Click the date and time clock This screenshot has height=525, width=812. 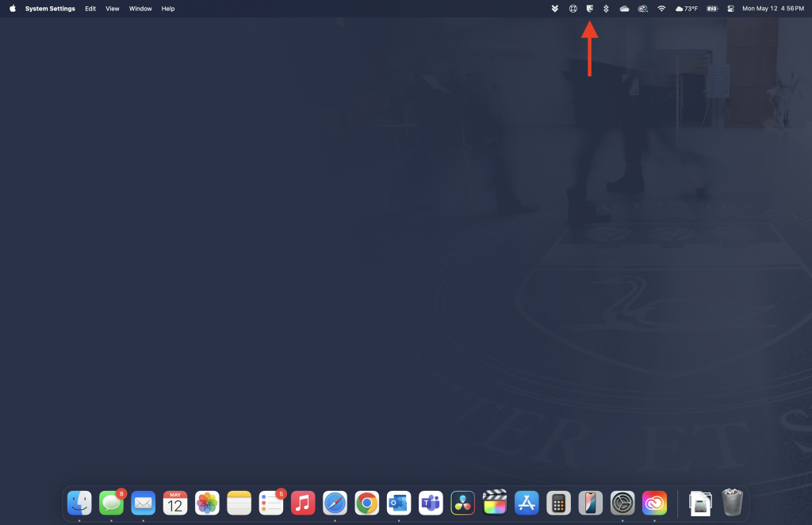click(x=772, y=9)
